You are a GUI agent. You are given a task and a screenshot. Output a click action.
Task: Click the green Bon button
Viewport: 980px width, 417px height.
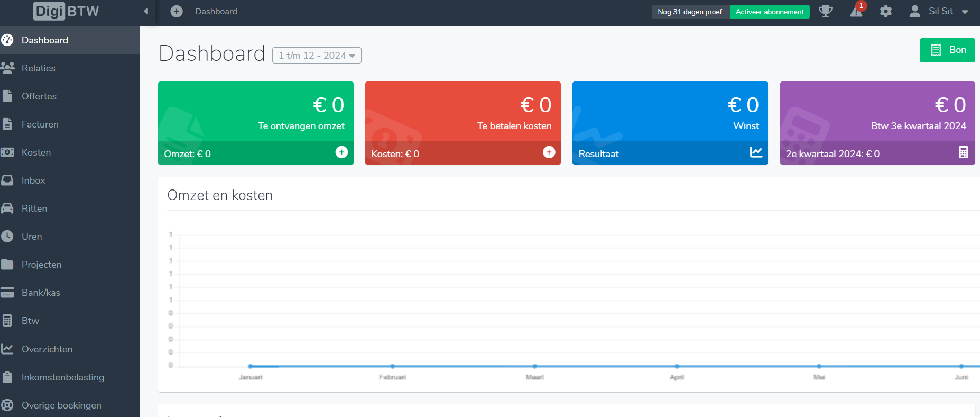(947, 50)
